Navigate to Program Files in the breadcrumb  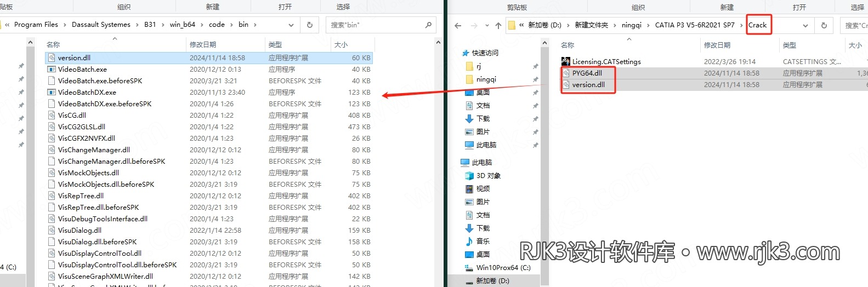[36, 25]
